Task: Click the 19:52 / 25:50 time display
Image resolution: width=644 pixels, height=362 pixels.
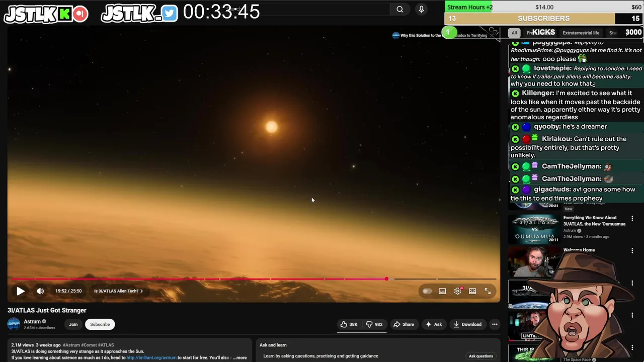Action: click(x=68, y=291)
